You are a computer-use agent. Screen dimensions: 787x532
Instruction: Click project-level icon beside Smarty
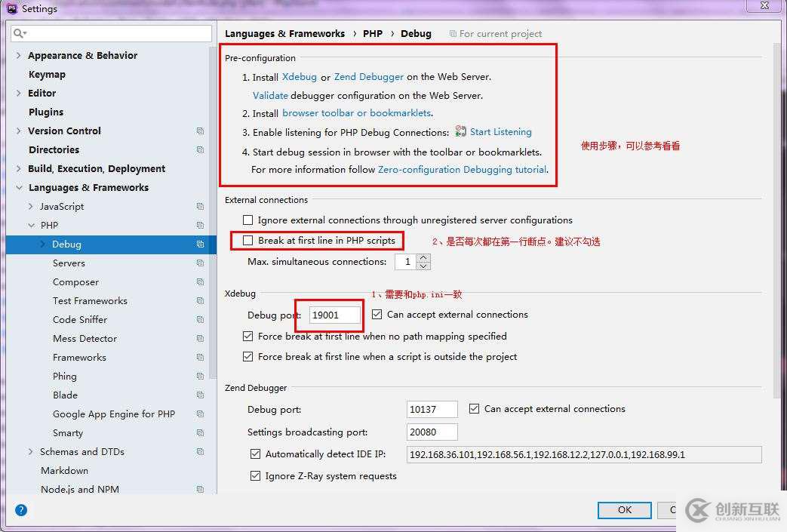[200, 432]
